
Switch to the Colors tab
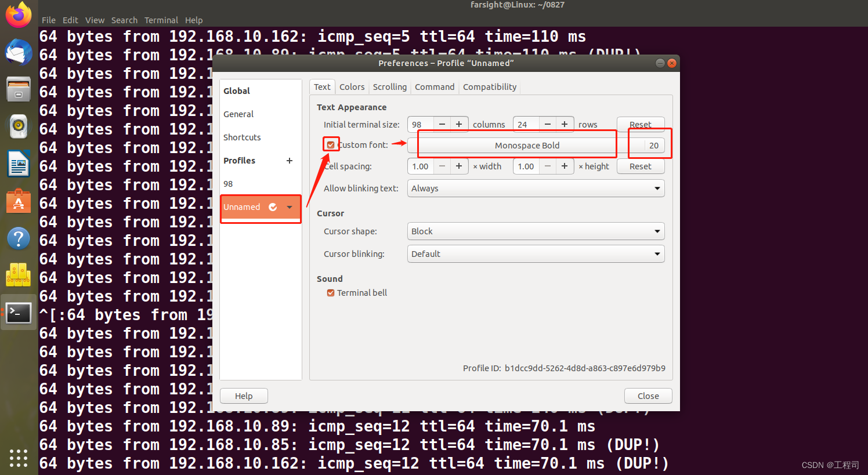click(352, 86)
